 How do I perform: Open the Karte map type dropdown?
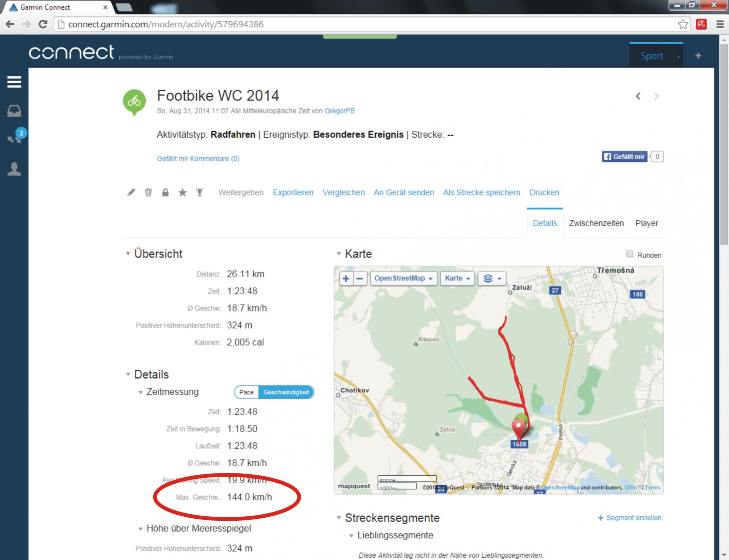click(457, 278)
